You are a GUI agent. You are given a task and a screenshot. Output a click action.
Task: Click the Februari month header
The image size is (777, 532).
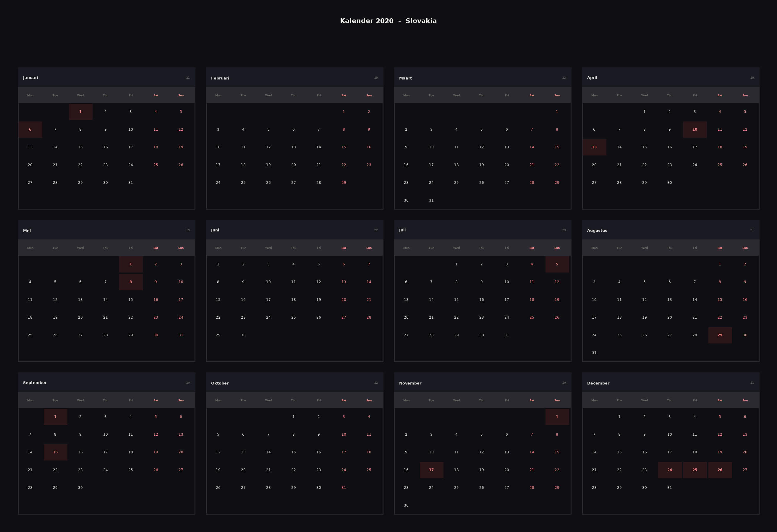[x=220, y=78]
